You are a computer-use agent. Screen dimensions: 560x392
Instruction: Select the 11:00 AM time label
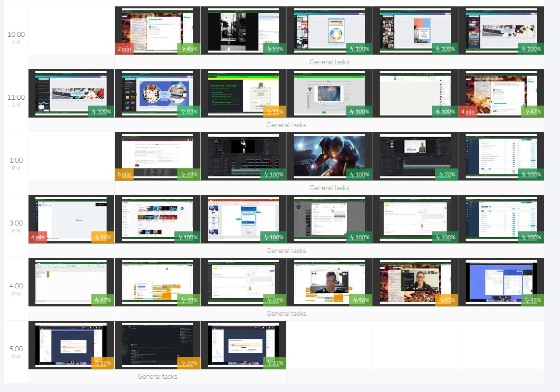16,100
